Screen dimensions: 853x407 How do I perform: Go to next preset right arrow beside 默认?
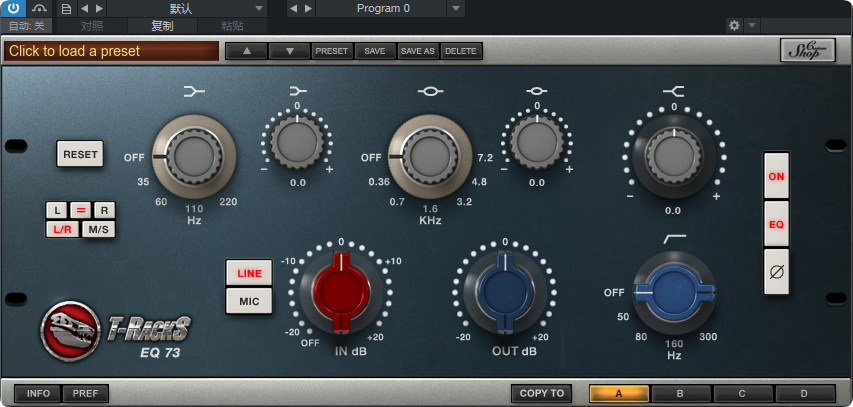point(99,9)
